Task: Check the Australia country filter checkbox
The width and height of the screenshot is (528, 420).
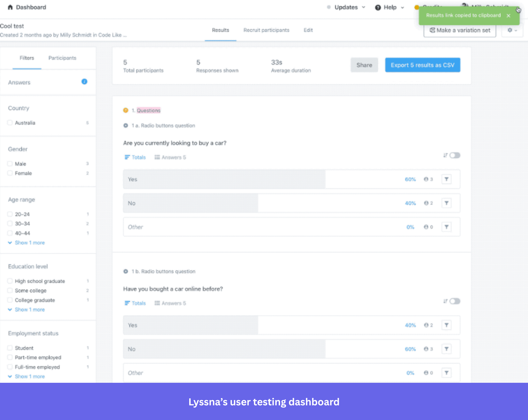Action: tap(10, 123)
